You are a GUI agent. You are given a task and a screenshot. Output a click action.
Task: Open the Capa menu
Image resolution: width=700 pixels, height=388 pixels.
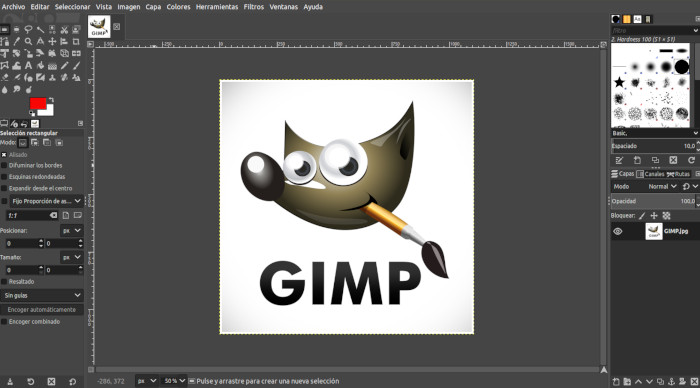coord(153,7)
